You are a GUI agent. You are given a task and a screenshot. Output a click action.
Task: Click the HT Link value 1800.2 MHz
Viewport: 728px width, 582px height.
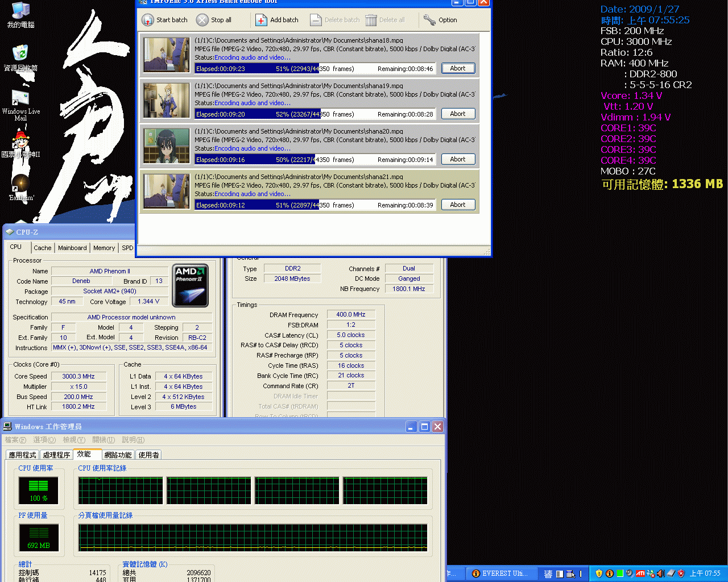[78, 406]
